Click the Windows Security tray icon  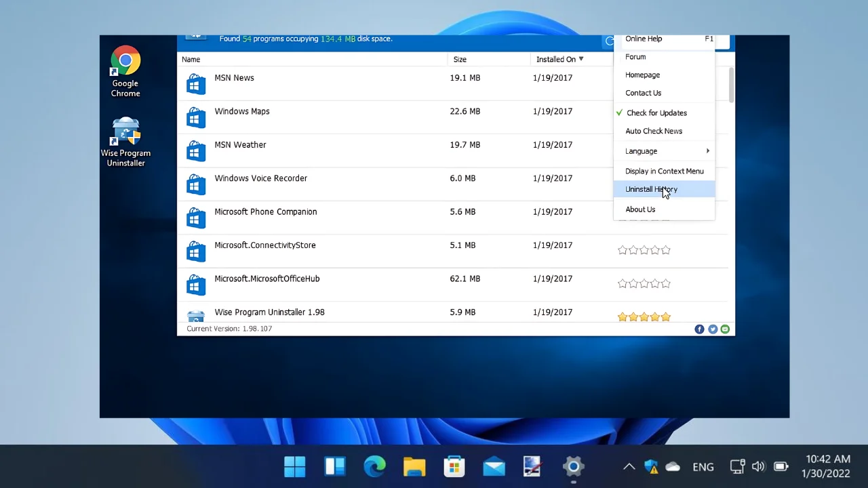click(x=651, y=466)
